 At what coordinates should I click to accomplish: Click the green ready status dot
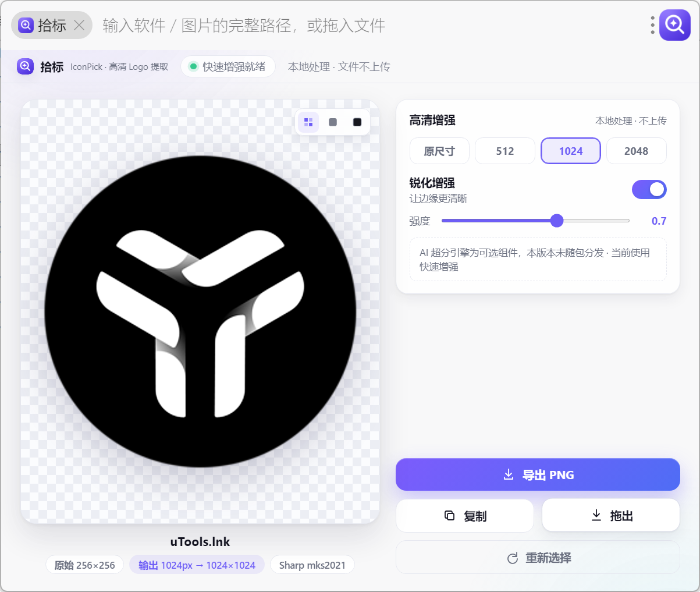click(194, 66)
